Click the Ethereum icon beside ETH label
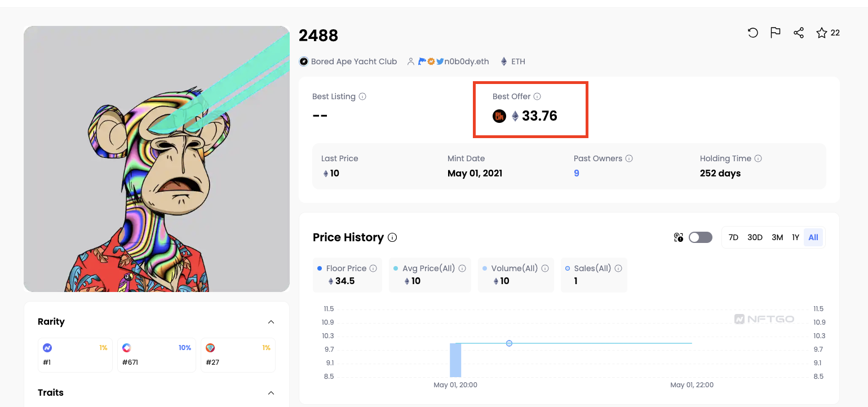868x407 pixels. tap(504, 61)
